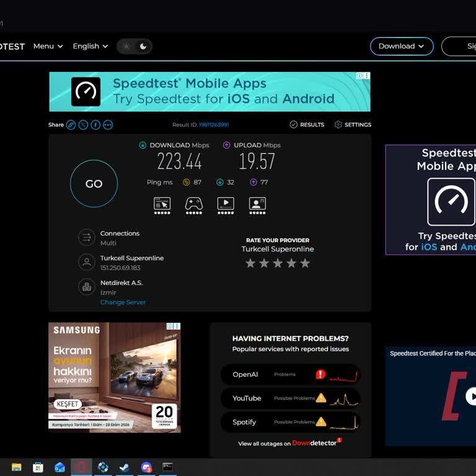Rate provider five stars

tap(305, 263)
